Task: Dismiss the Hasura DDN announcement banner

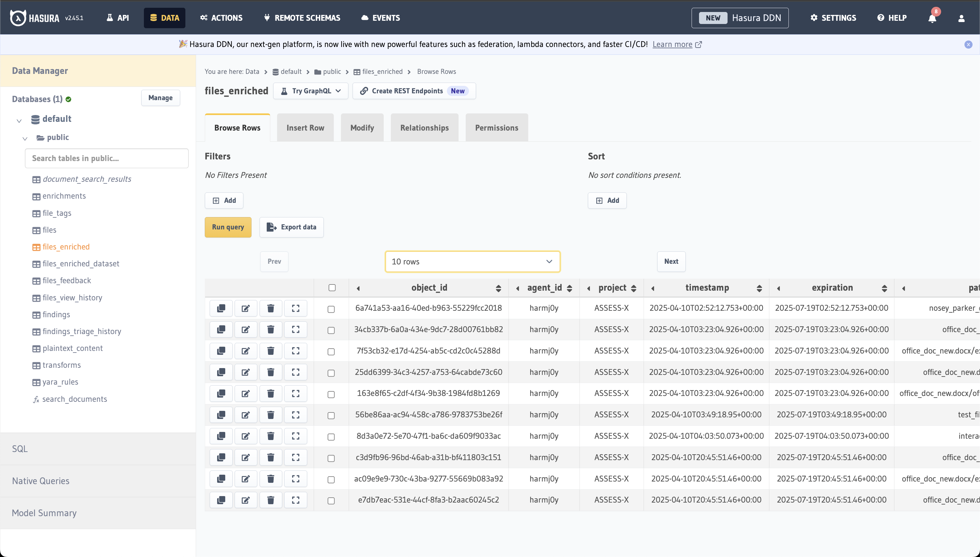Action: pos(968,44)
